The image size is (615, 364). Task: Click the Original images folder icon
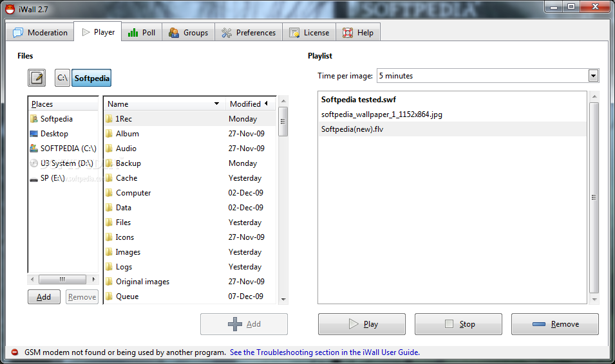[x=109, y=281]
